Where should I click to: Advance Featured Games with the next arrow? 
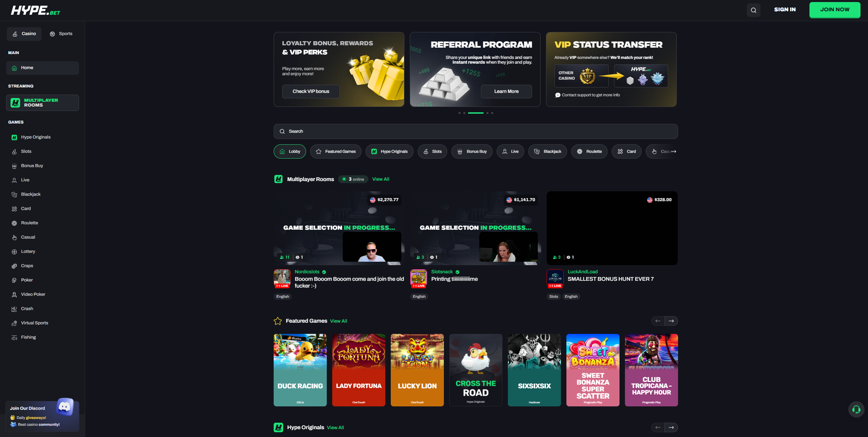click(x=671, y=321)
